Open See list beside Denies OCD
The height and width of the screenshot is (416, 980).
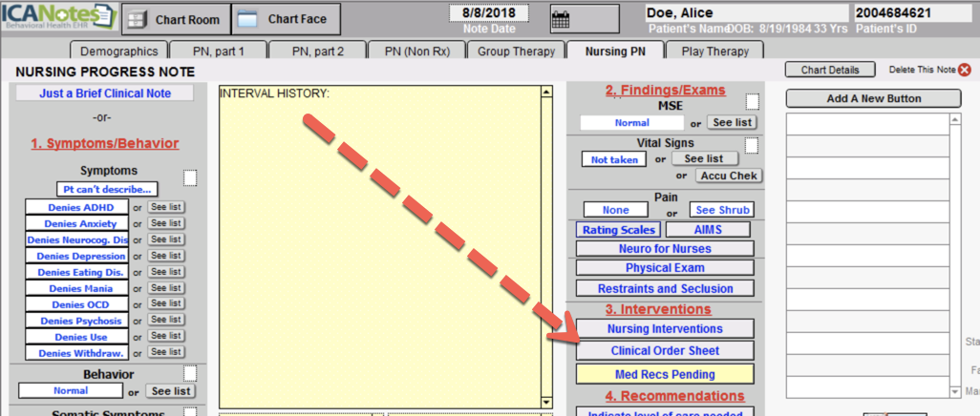pyautogui.click(x=167, y=303)
